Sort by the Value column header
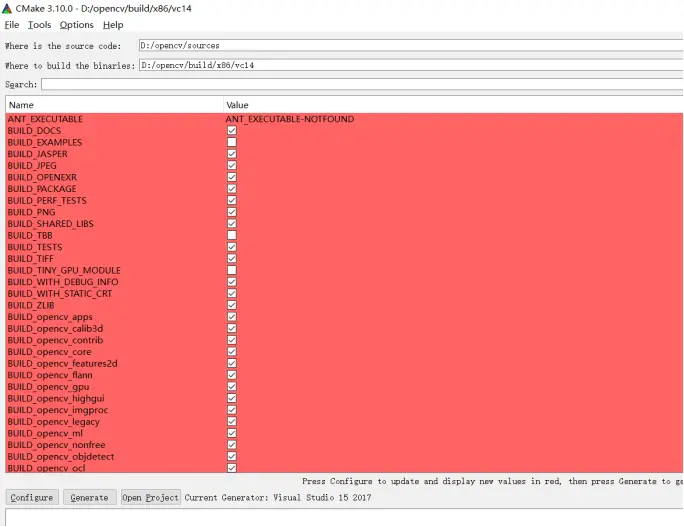This screenshot has height=527, width=684. tap(453, 105)
